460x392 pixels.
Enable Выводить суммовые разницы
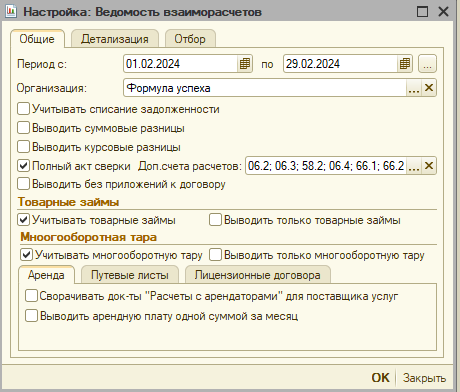pos(23,128)
